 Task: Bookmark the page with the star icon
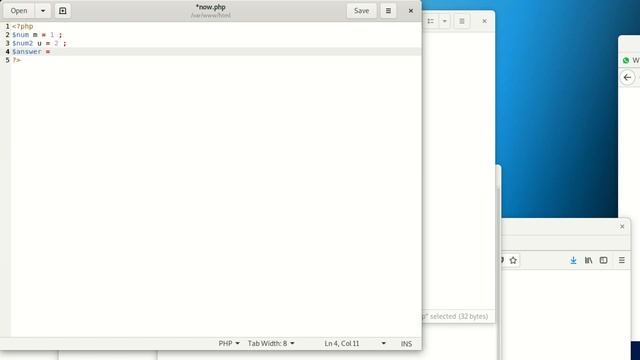click(513, 260)
